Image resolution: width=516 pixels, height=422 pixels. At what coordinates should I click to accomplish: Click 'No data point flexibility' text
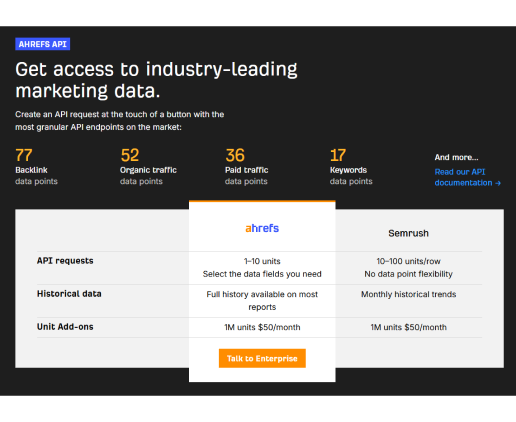(408, 274)
